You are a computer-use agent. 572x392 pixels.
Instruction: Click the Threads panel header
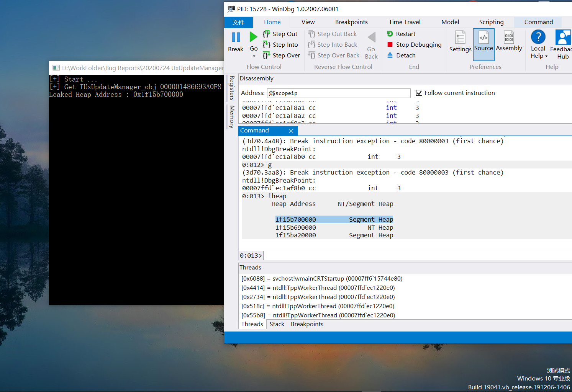[x=250, y=268]
